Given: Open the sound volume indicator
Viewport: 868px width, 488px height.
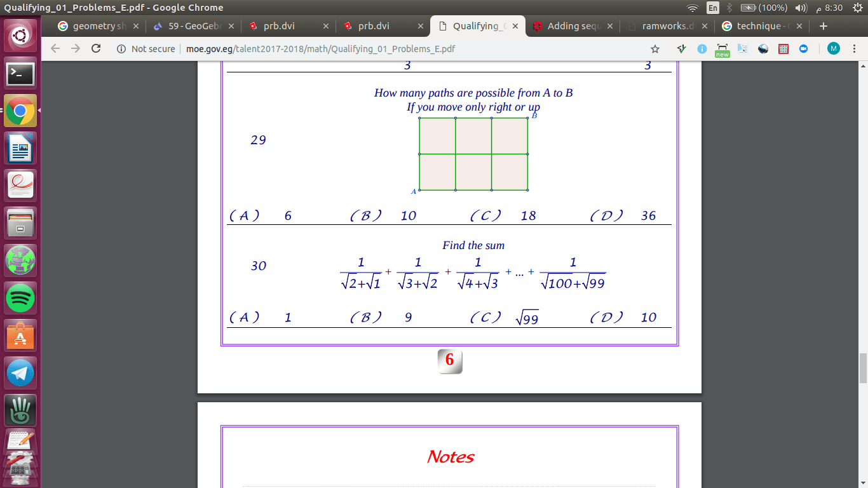Looking at the screenshot, I should click(x=801, y=8).
